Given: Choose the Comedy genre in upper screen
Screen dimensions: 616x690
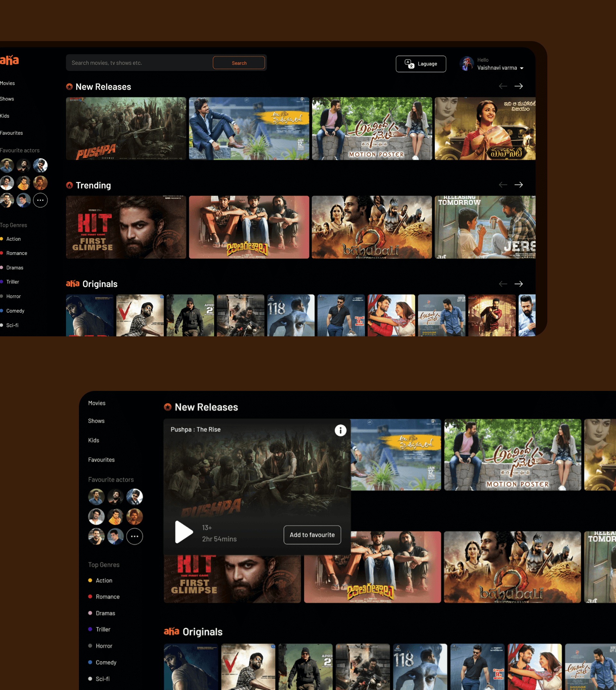Looking at the screenshot, I should pos(12,311).
